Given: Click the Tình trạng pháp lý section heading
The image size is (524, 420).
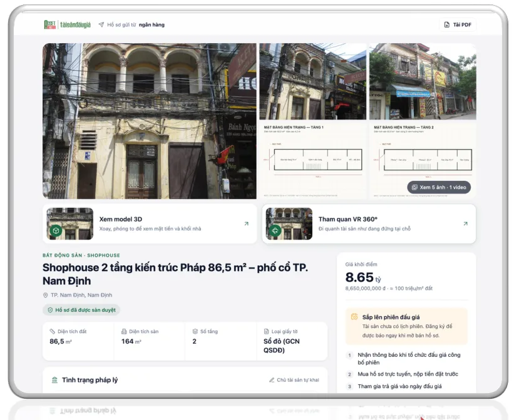Looking at the screenshot, I should click(x=90, y=380).
